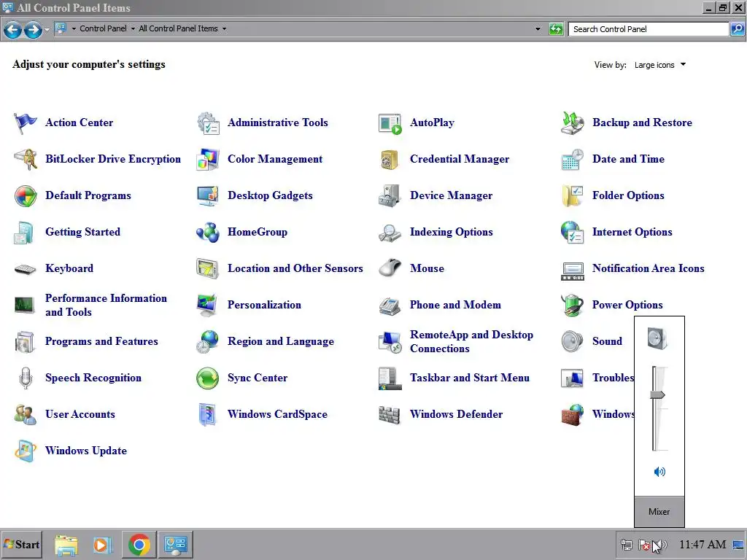
Task: Launch Windows Explorer from the taskbar
Action: click(x=66, y=545)
